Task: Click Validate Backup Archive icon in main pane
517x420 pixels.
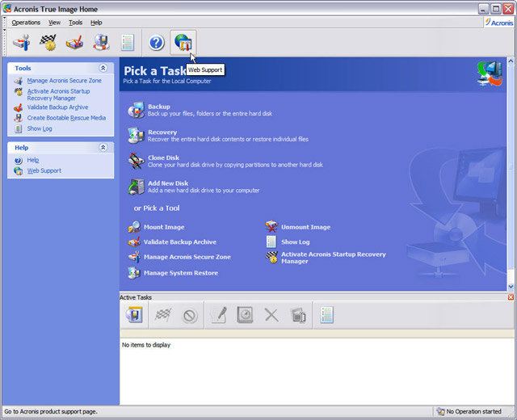Action: (134, 242)
